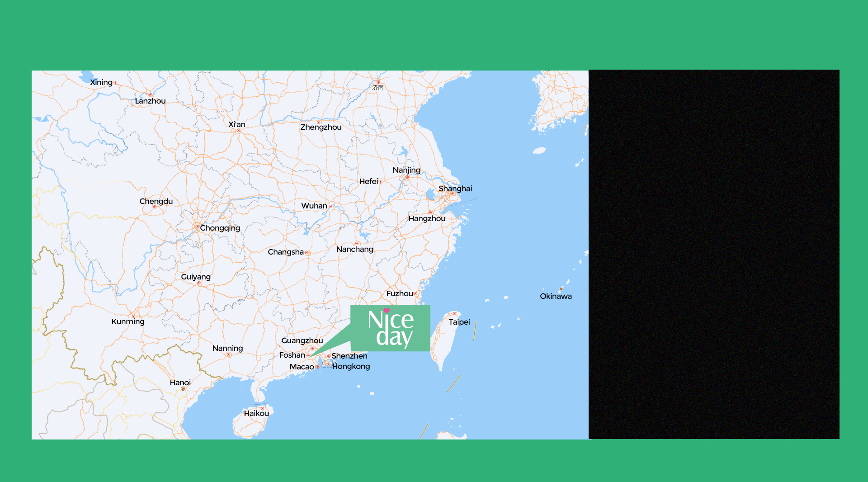868x482 pixels.
Task: Click the Xining city marker dot
Action: (115, 83)
